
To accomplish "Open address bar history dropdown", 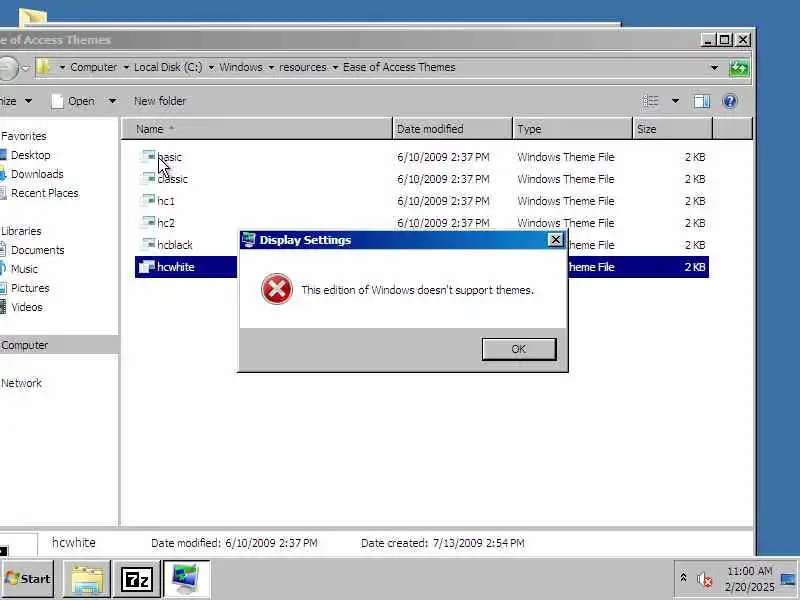I will (x=714, y=67).
